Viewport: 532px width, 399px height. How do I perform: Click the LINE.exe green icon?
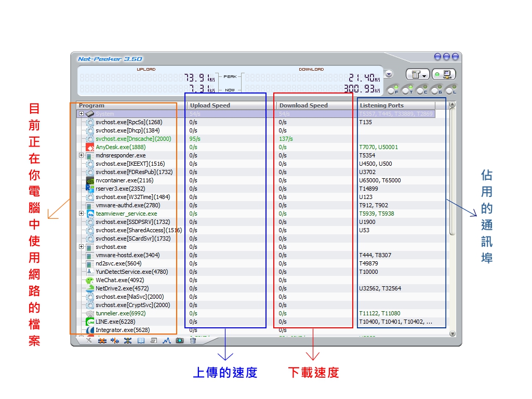click(90, 322)
